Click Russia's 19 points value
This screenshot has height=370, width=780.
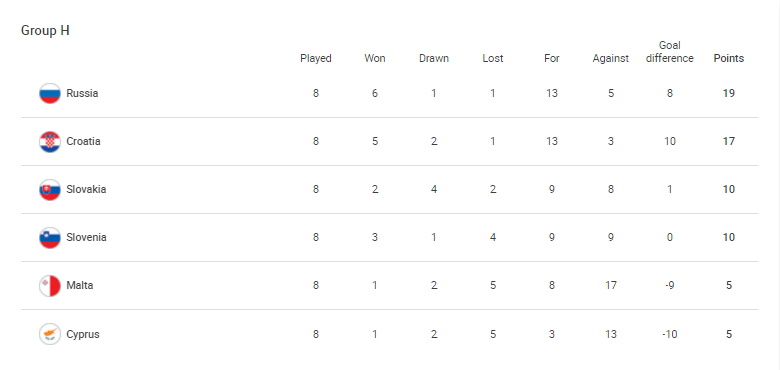729,93
